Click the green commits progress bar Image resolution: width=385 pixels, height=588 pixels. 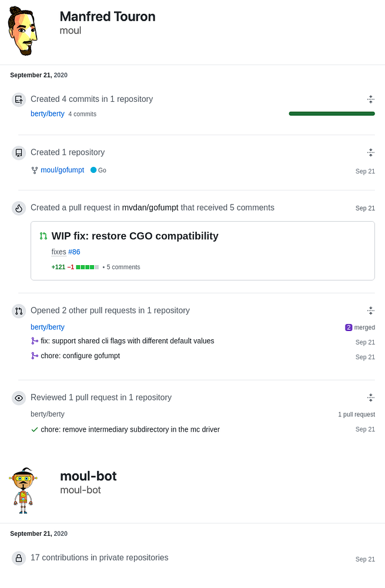(332, 113)
